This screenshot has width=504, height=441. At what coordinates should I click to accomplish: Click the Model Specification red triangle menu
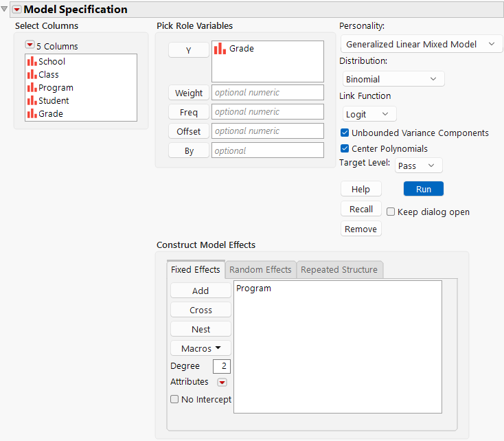coord(17,10)
